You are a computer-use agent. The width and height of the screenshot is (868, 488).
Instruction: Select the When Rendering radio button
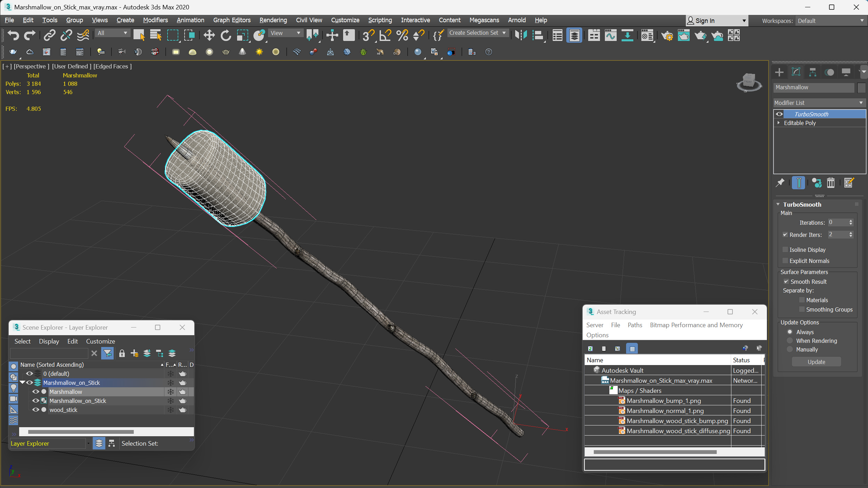click(x=790, y=340)
